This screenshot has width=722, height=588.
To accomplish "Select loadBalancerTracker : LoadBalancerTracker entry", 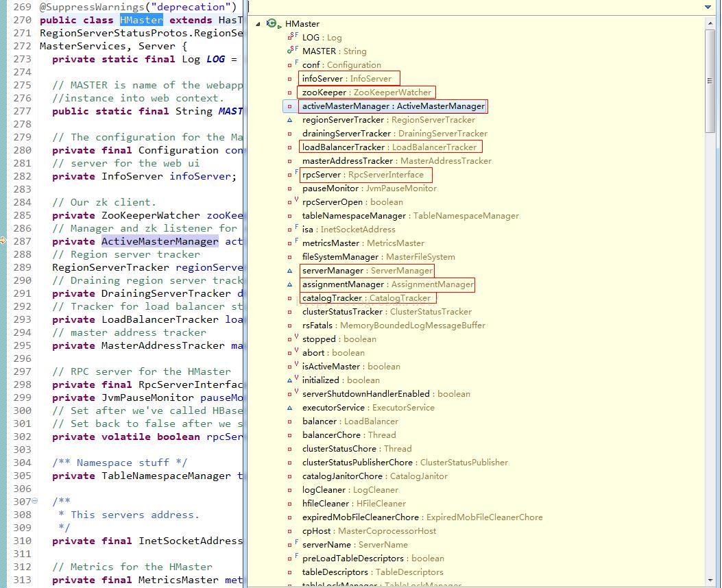I will pyautogui.click(x=389, y=147).
